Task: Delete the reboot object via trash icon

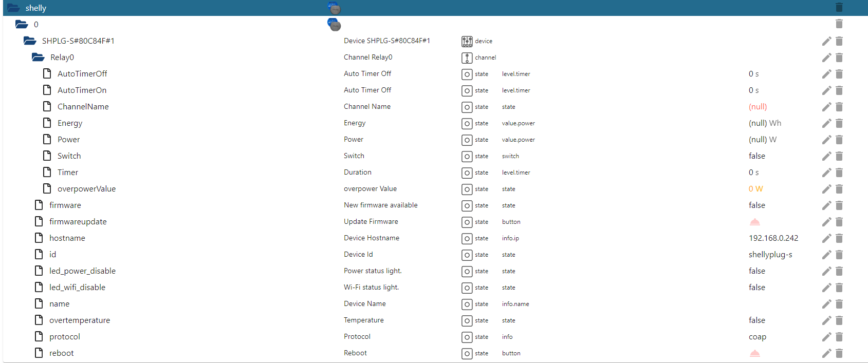Action: tap(839, 353)
